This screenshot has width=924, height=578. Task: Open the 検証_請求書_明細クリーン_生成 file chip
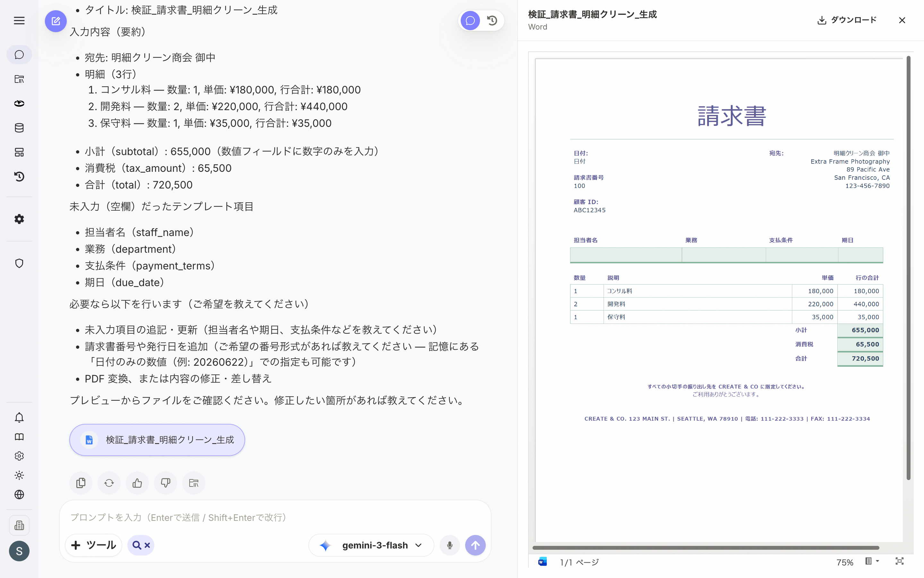point(157,440)
